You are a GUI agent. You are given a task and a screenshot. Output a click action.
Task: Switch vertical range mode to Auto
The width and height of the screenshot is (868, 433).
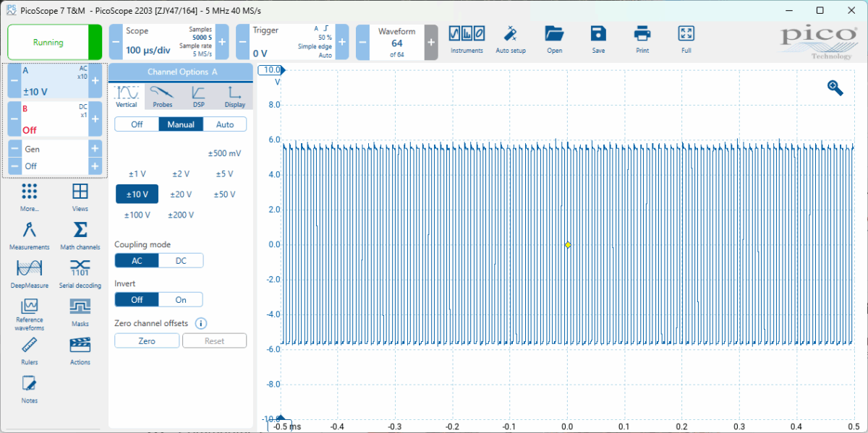point(225,124)
